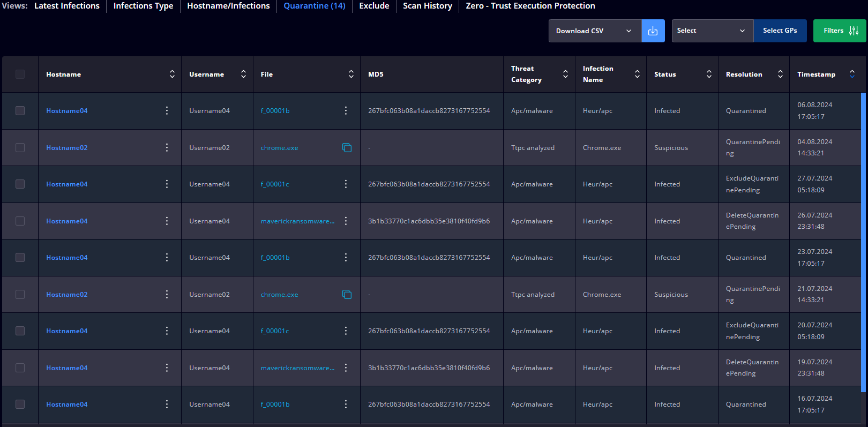
Task: Open hostname menu in 16.07.2024 row
Action: pos(167,404)
